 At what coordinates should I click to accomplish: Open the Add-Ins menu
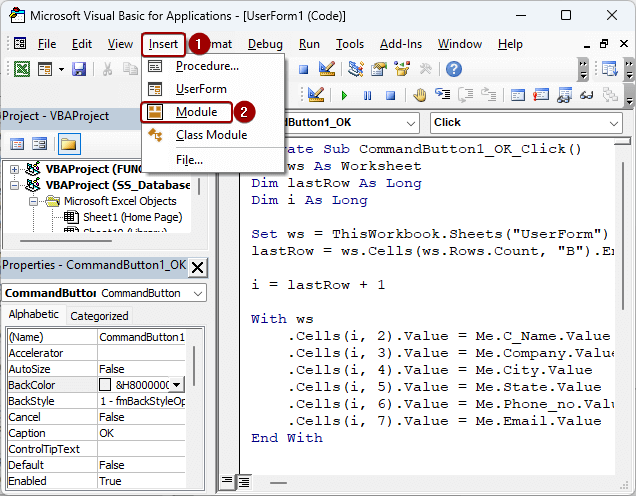coord(401,44)
